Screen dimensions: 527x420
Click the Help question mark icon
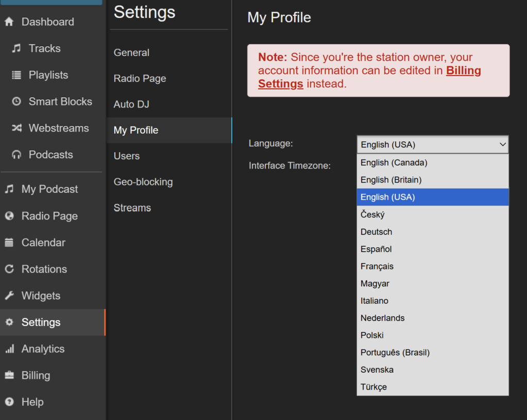pos(9,402)
